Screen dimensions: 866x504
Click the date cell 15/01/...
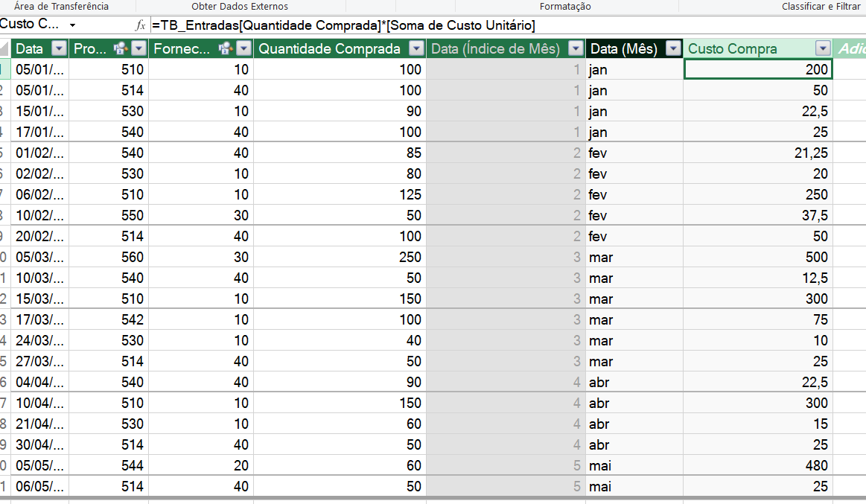click(39, 111)
